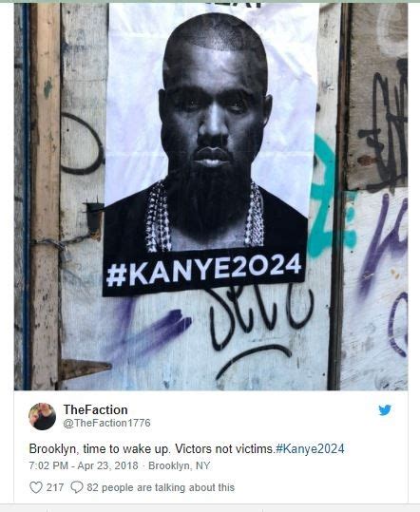Click the wooden post at photo left edge
This screenshot has height=512, width=420.
pyautogui.click(x=45, y=196)
